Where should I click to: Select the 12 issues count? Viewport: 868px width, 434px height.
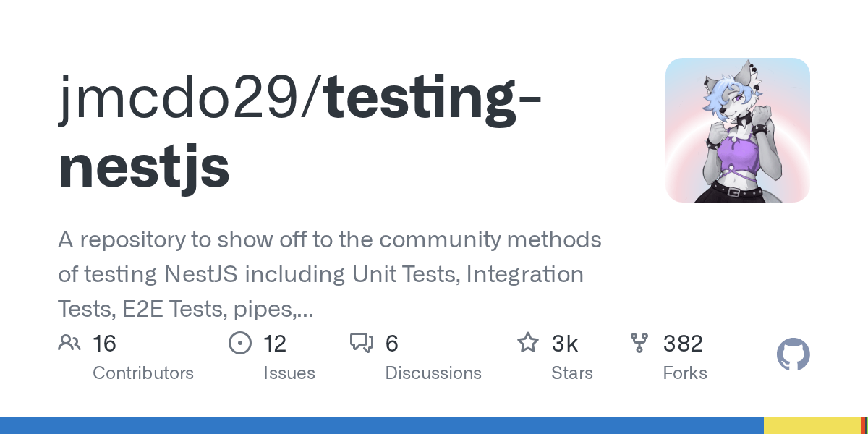275,344
